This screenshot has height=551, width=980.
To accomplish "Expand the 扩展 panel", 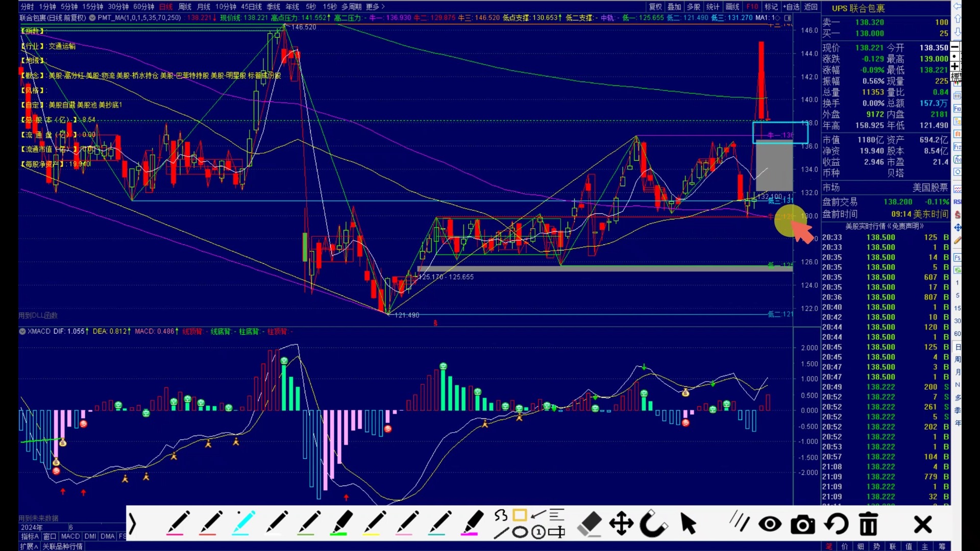I will (29, 546).
